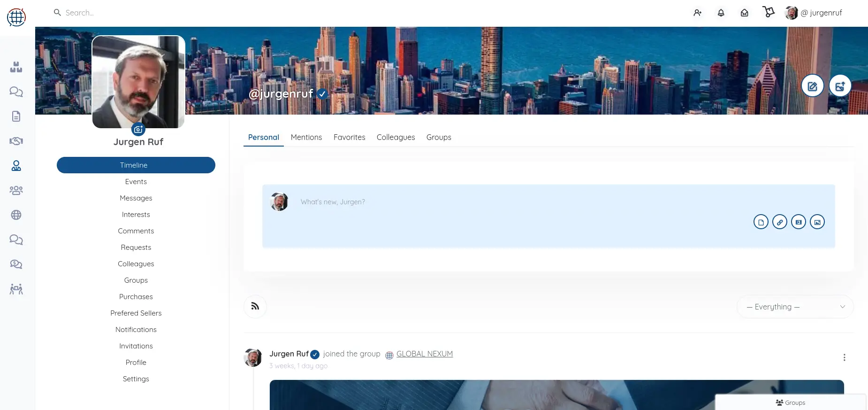Attach a photo to the post
Image resolution: width=868 pixels, height=410 pixels.
[817, 222]
